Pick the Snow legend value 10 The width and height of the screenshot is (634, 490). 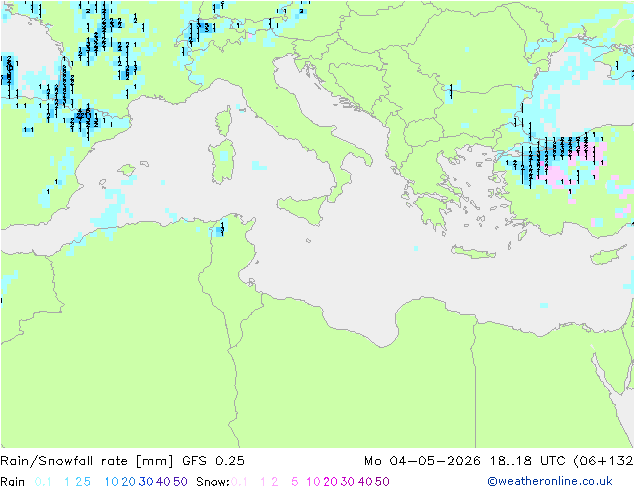point(313,482)
